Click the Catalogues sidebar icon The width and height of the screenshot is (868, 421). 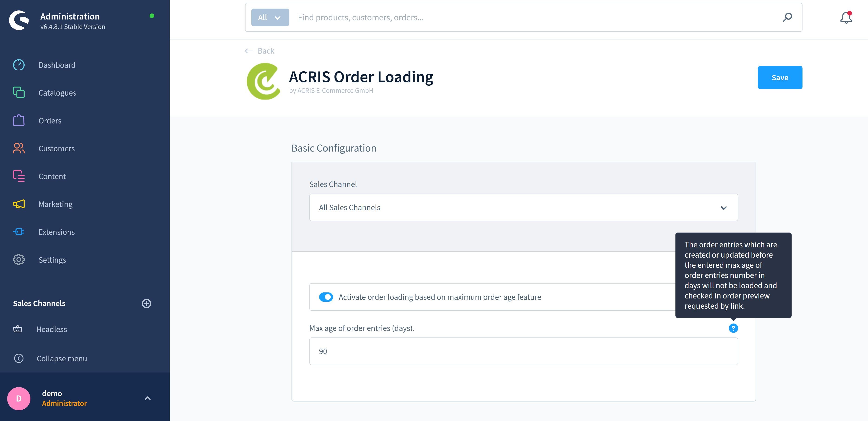click(18, 92)
